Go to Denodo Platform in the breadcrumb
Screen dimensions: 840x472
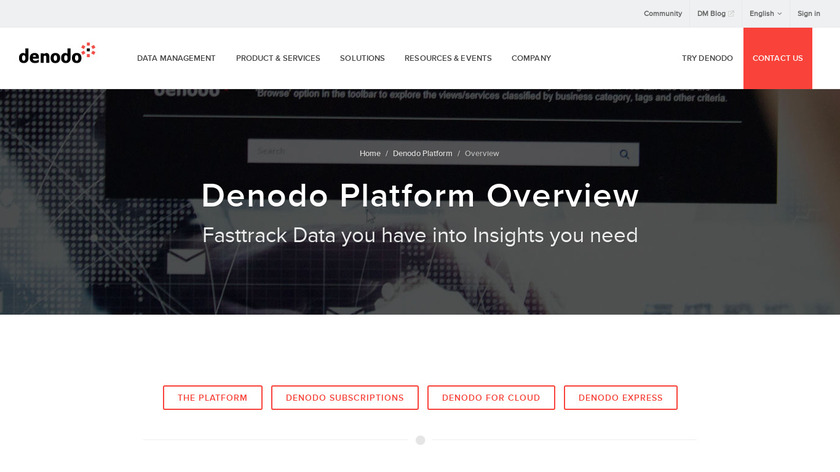422,153
